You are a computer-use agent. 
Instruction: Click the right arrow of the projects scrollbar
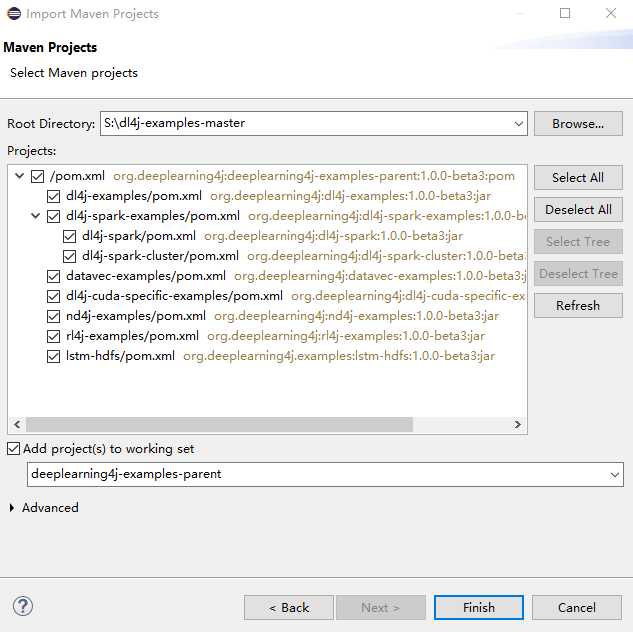coord(518,425)
